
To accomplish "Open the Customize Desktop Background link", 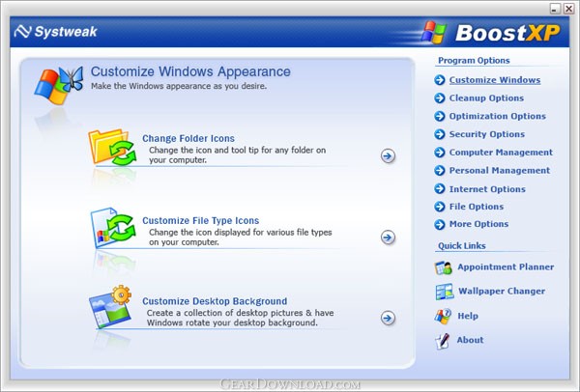I will coord(215,301).
